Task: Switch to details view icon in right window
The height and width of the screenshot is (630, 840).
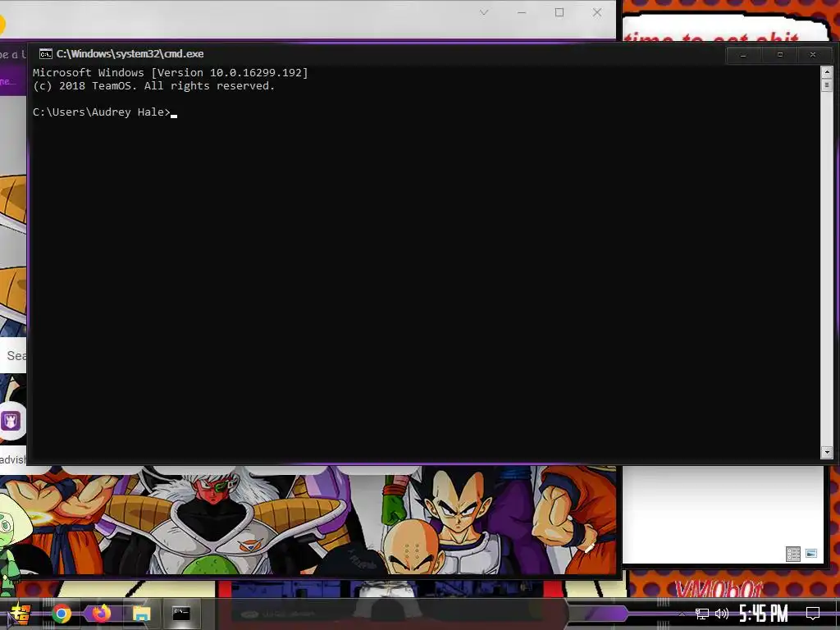Action: 793,554
